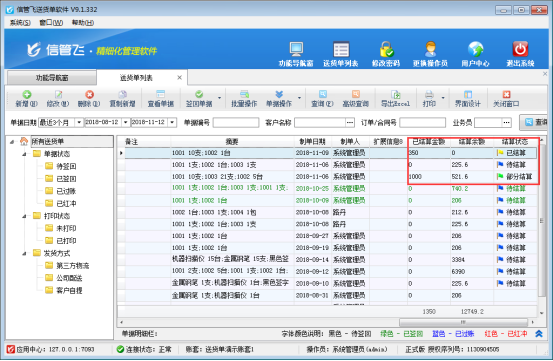Switch to the 功能导航窗 tab
The height and width of the screenshot is (361, 553).
(52, 78)
